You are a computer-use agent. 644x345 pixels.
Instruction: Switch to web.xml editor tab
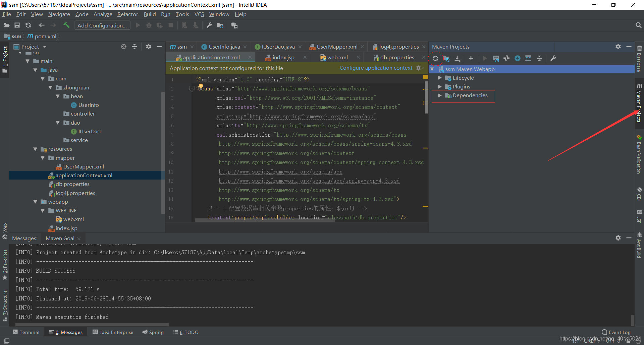337,57
